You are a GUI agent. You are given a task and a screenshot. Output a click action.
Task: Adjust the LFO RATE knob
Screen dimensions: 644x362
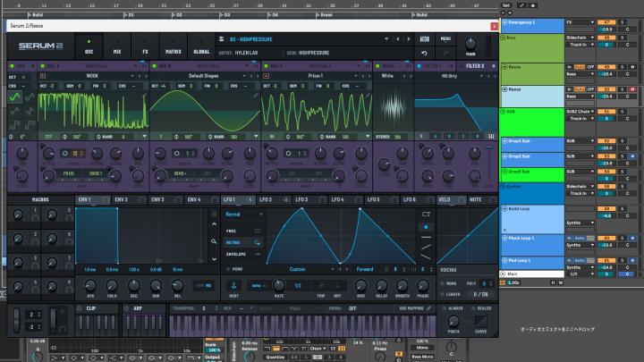point(279,285)
